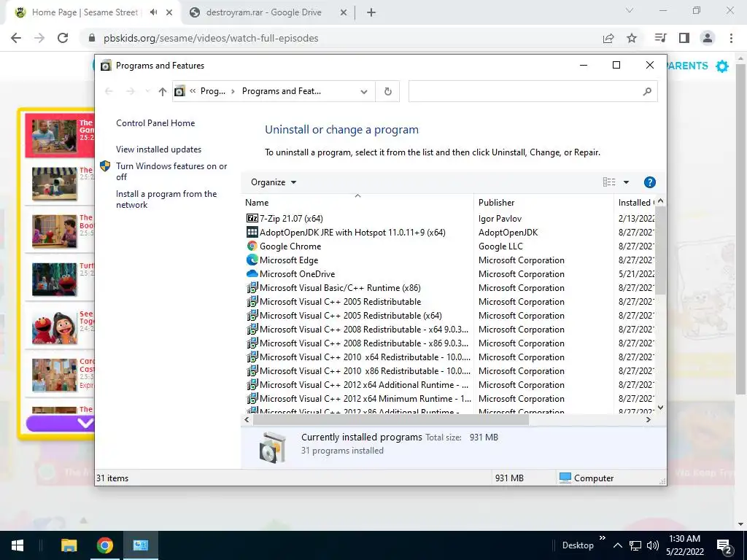Click the search magnifier in Programs and Features
The height and width of the screenshot is (560, 747).
(x=646, y=91)
